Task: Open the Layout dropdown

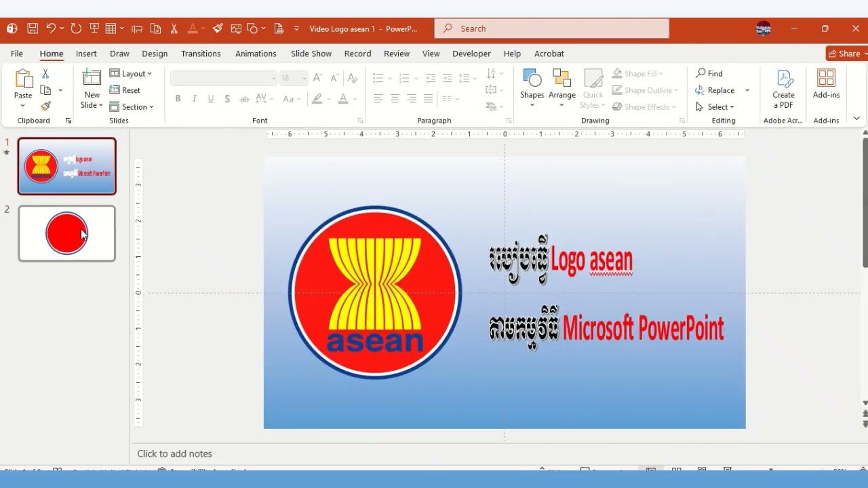Action: (131, 73)
